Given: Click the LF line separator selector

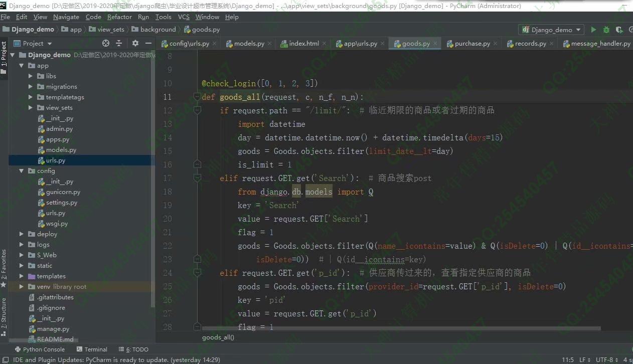Looking at the screenshot, I should [x=584, y=359].
